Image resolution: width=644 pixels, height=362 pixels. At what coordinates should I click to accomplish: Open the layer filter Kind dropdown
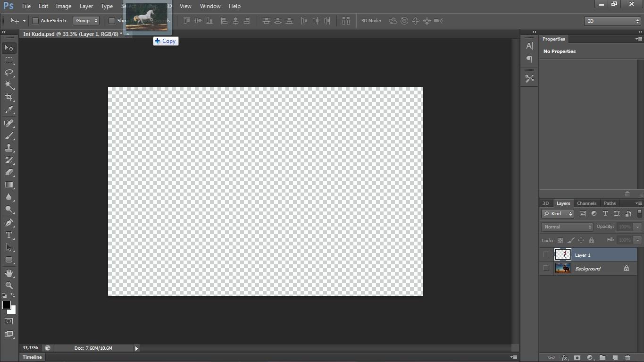pyautogui.click(x=558, y=214)
